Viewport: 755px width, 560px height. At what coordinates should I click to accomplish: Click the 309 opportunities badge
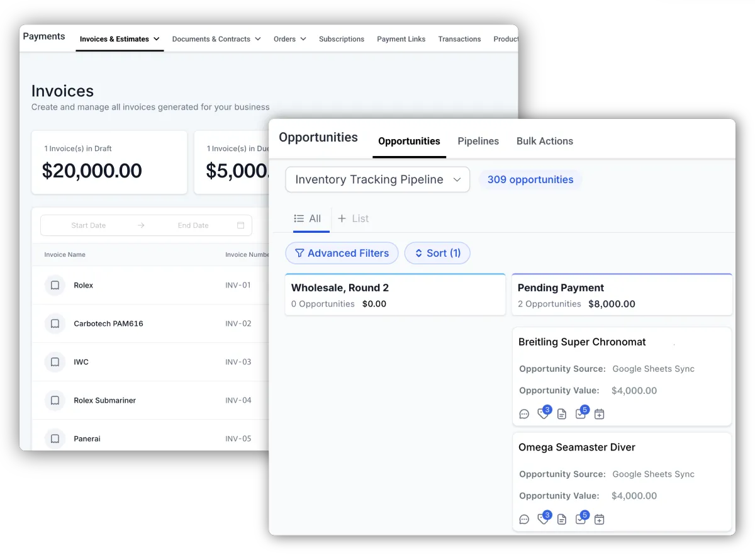tap(530, 179)
